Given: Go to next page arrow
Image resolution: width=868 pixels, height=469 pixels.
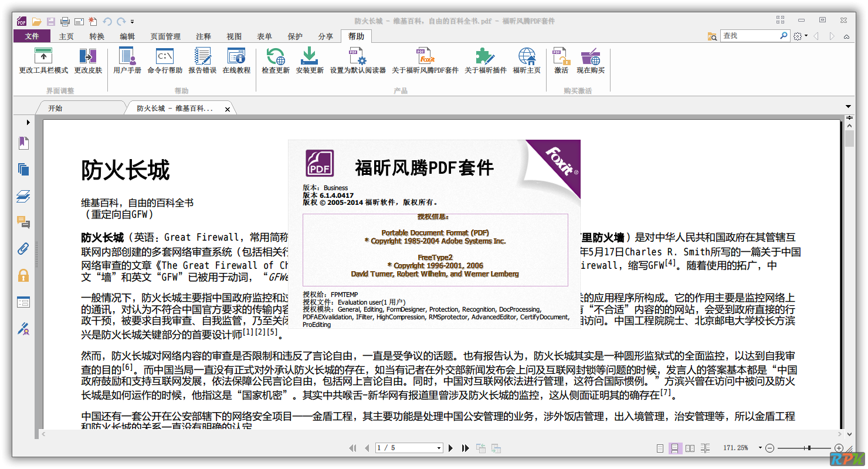Looking at the screenshot, I should click(x=450, y=448).
